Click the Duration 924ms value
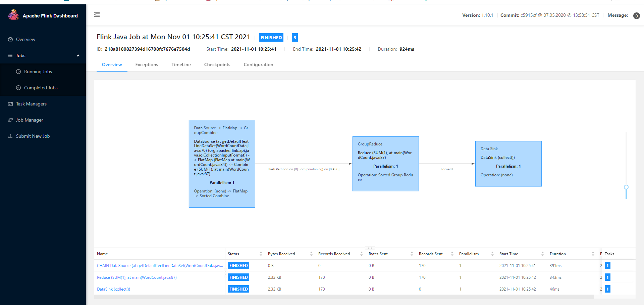The image size is (644, 305). click(407, 49)
